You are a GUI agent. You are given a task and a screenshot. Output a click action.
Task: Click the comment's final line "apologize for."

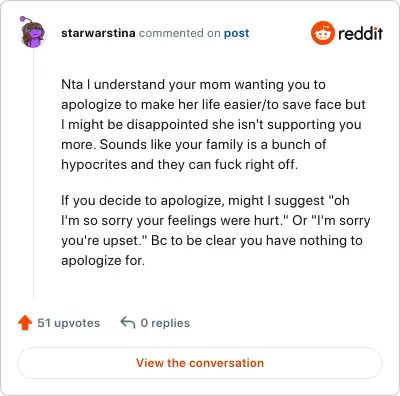click(x=103, y=260)
